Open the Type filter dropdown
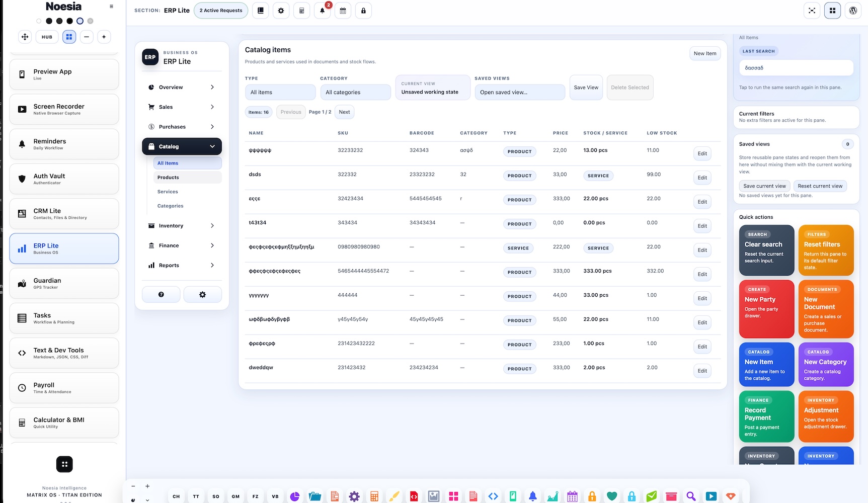The width and height of the screenshot is (868, 503). pos(280,92)
